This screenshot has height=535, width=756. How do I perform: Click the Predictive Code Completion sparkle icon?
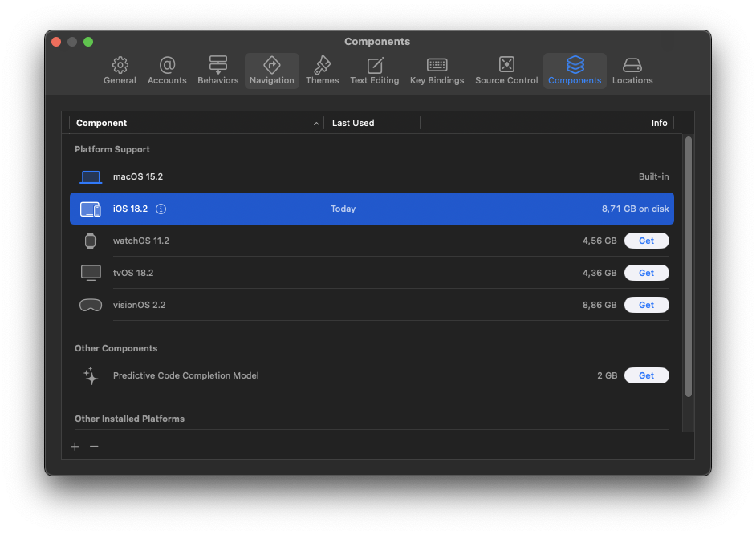pos(91,376)
